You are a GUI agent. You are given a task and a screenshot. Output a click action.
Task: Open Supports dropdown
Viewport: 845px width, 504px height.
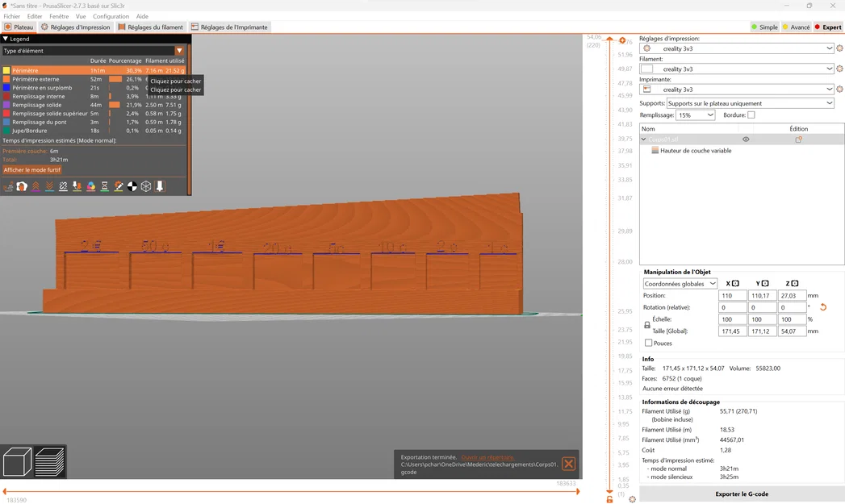751,103
